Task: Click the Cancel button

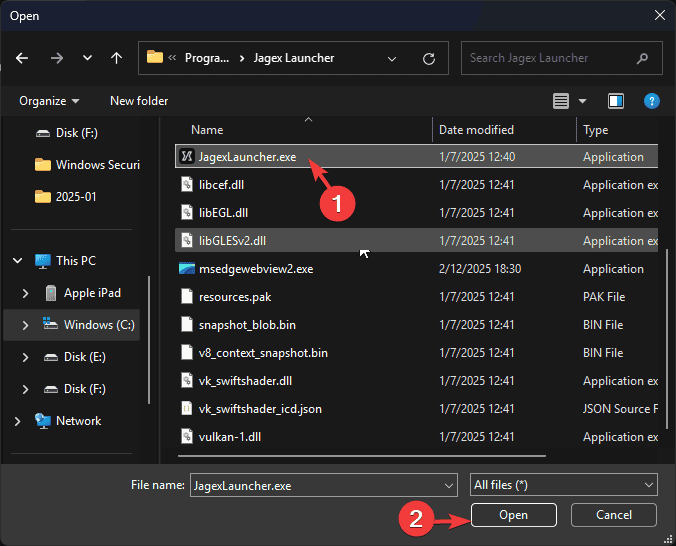Action: pos(614,515)
